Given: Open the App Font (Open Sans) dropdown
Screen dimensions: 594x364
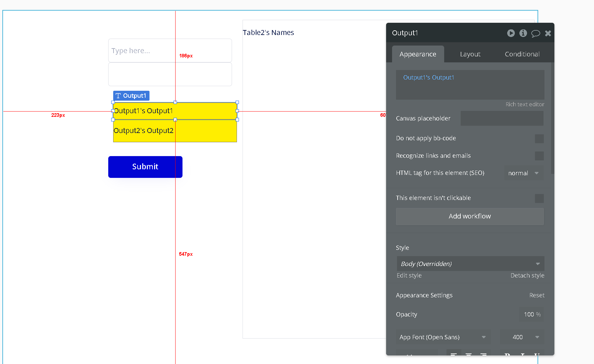Looking at the screenshot, I should 443,337.
